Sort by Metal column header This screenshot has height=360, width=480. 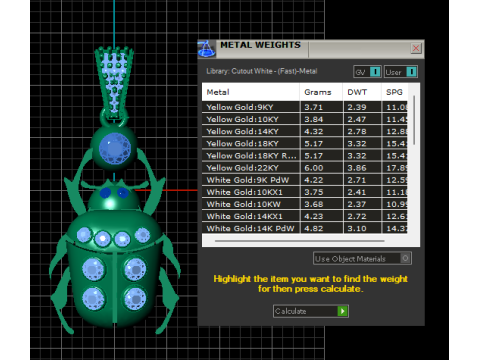tap(251, 92)
